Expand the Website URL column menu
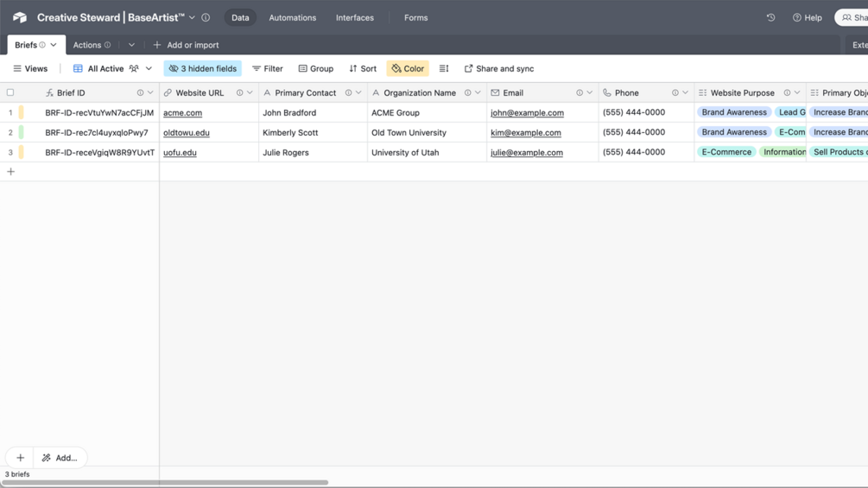 [250, 93]
